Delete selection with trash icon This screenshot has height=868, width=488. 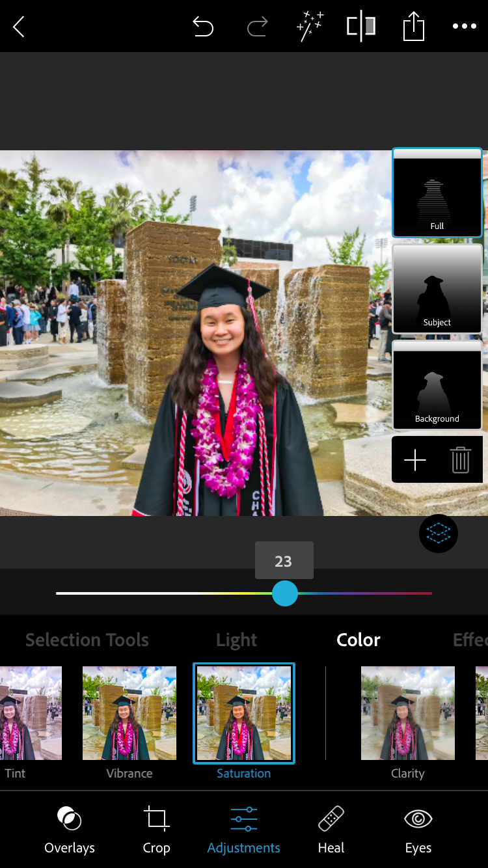(x=460, y=460)
